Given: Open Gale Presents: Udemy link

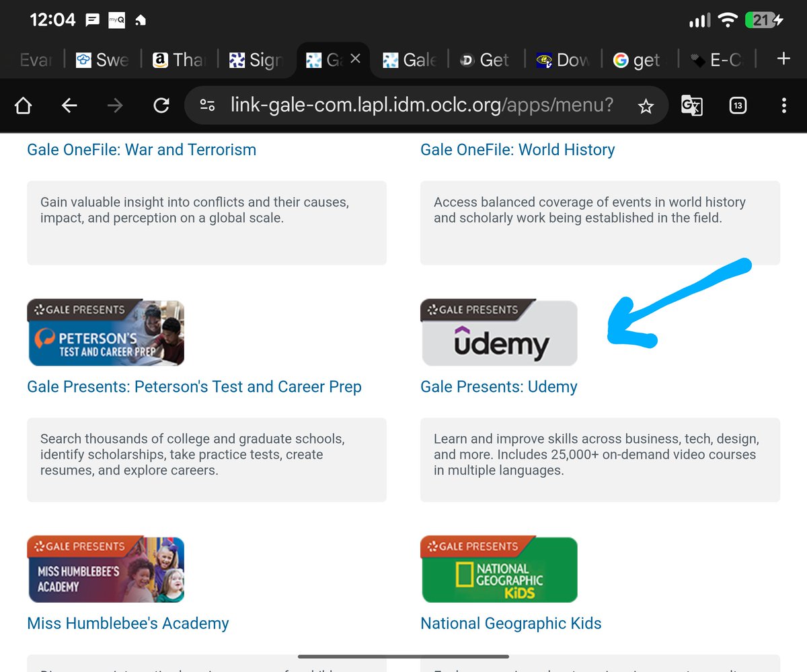Looking at the screenshot, I should 498,386.
